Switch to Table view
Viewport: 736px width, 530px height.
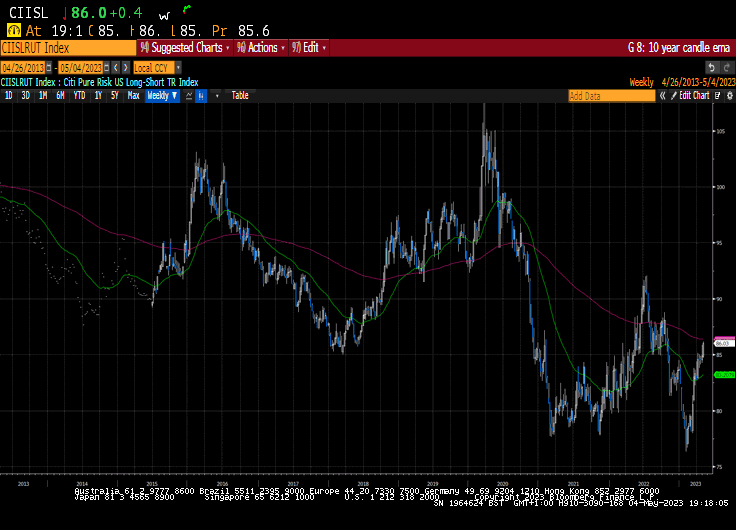(x=240, y=95)
